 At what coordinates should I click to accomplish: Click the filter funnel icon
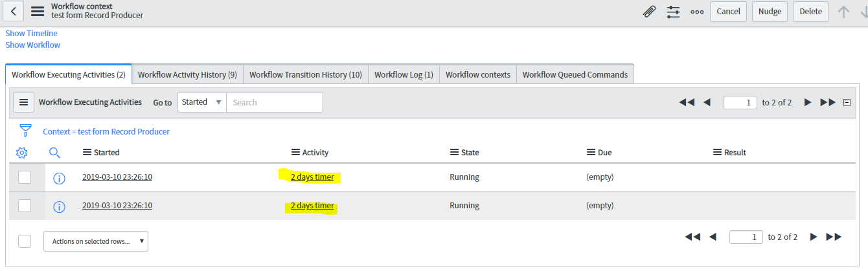pos(25,131)
